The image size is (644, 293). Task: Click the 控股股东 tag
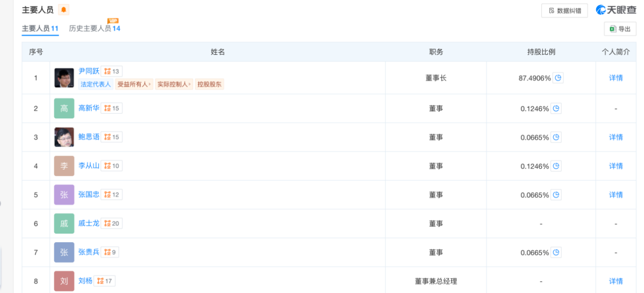[x=209, y=84]
